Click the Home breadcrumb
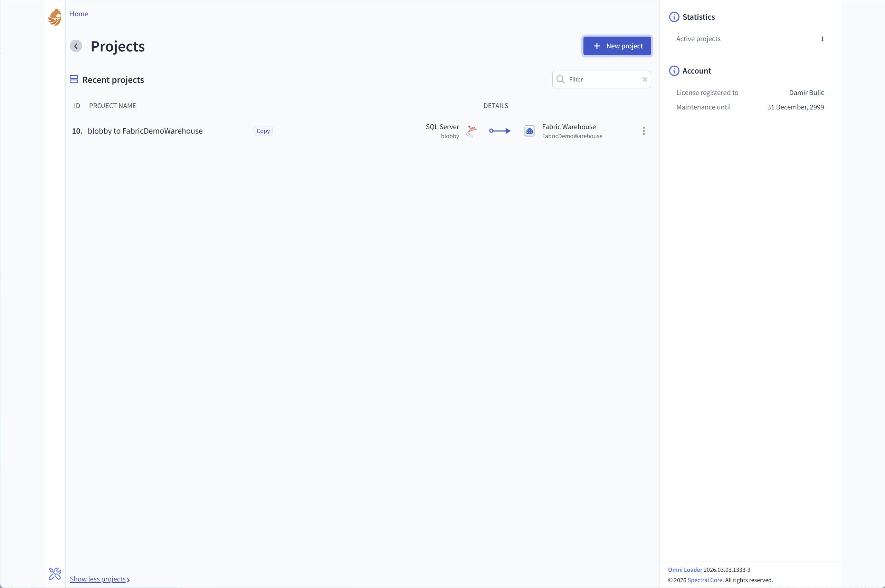This screenshot has height=588, width=885. [x=79, y=14]
